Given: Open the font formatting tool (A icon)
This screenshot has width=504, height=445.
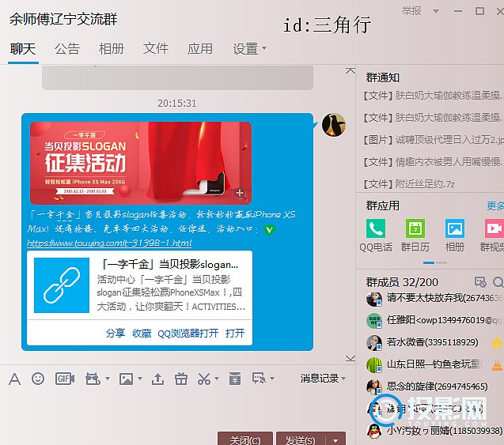Looking at the screenshot, I should (x=14, y=379).
